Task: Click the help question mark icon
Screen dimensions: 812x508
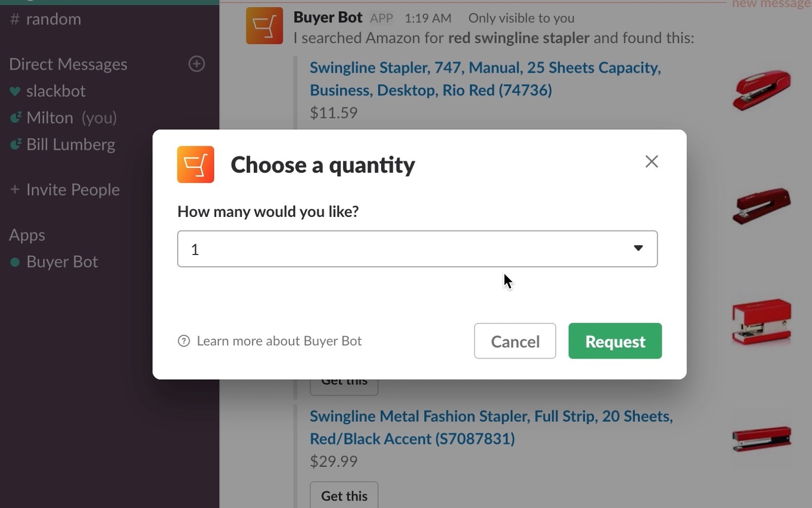Action: [184, 341]
